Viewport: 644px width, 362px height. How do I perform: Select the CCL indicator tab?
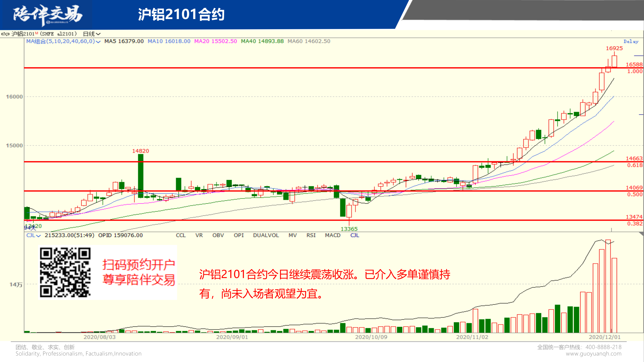tap(181, 235)
